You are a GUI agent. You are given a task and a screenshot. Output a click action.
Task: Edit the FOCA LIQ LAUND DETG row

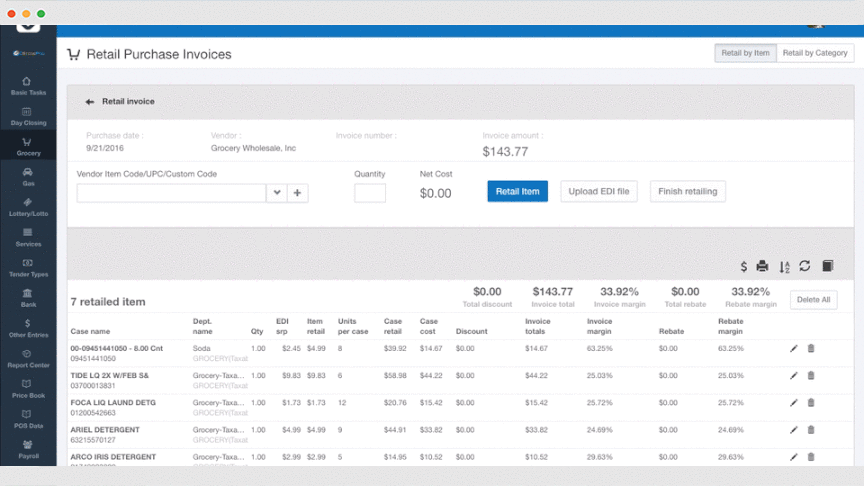tap(794, 403)
